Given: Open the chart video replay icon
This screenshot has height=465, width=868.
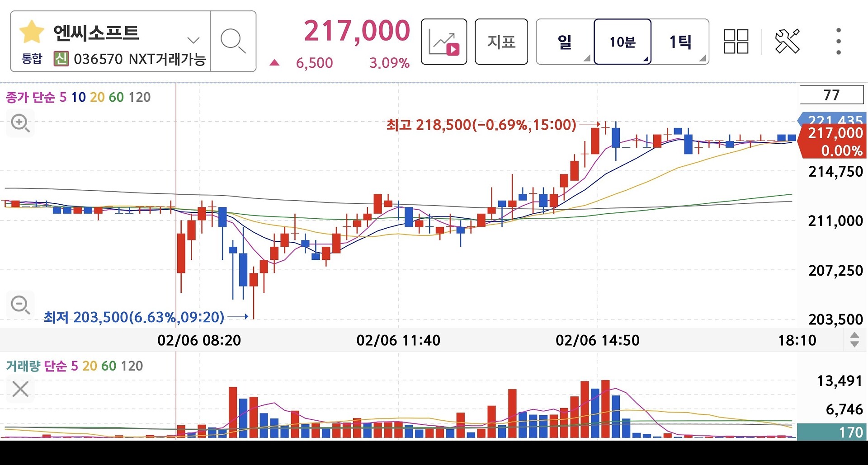Looking at the screenshot, I should 444,42.
